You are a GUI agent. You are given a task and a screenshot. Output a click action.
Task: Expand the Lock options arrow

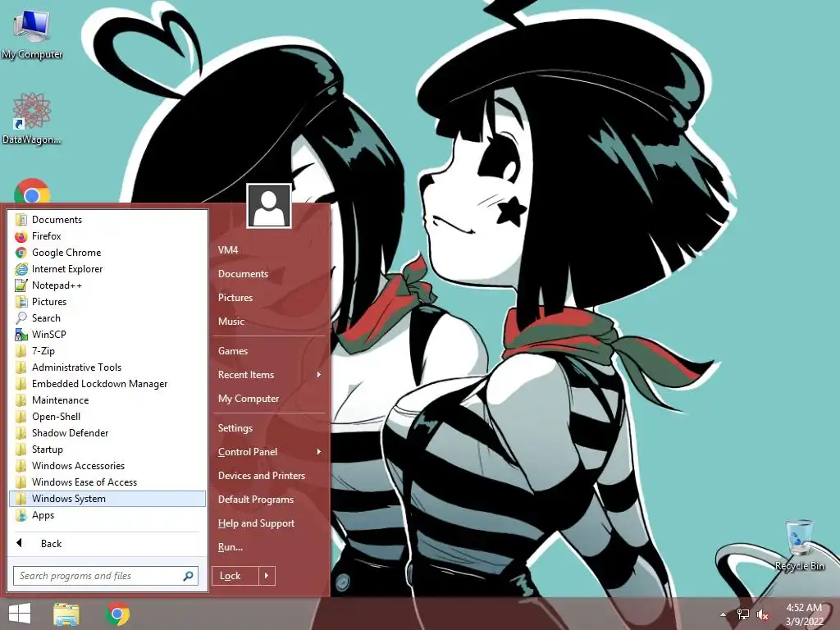click(x=267, y=576)
